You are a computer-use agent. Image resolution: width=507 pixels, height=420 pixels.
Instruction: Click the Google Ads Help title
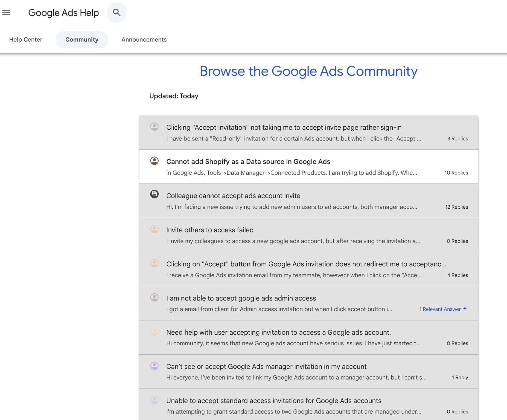point(63,13)
